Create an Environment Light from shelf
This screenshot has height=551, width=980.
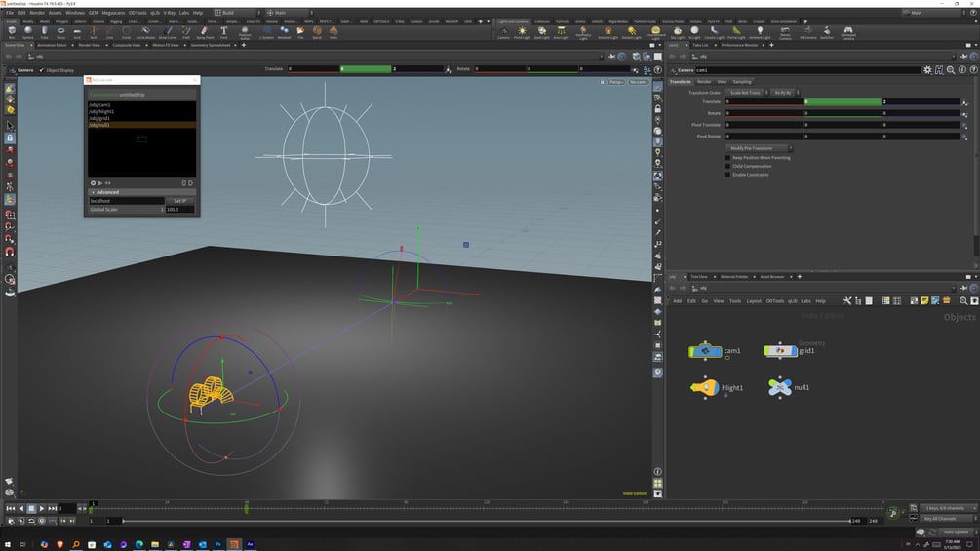pos(655,32)
